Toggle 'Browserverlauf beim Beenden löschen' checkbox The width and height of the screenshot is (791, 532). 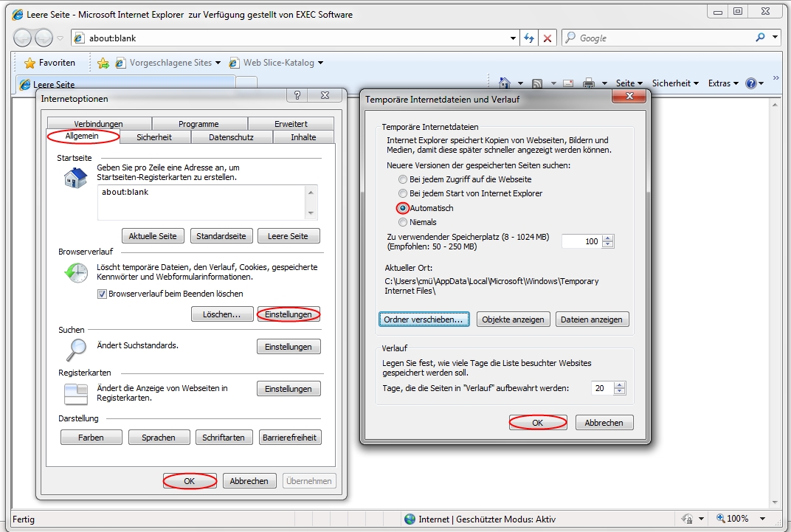(x=102, y=294)
